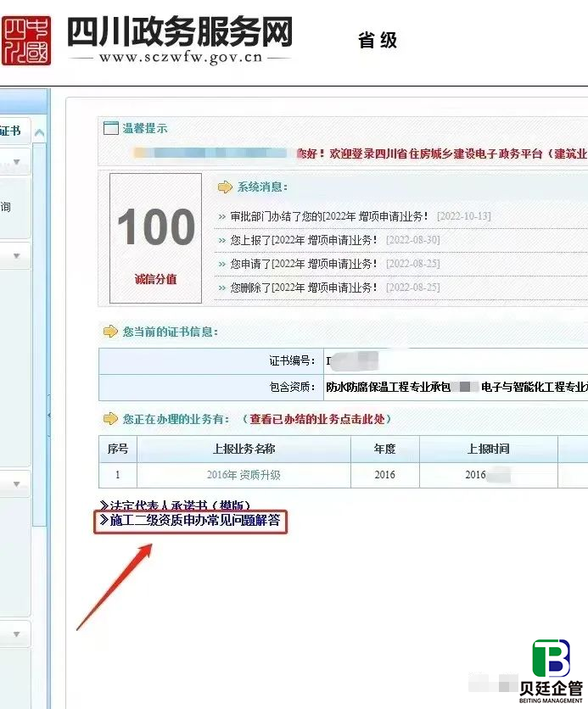Open message 您申请了[2022年 增项申请]业务
The height and width of the screenshot is (709, 588).
[x=304, y=264]
